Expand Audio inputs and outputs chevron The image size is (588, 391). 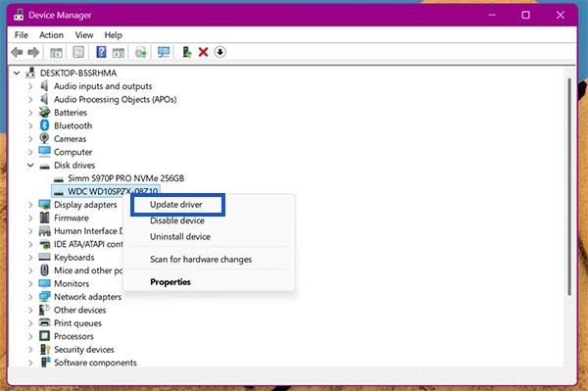30,86
